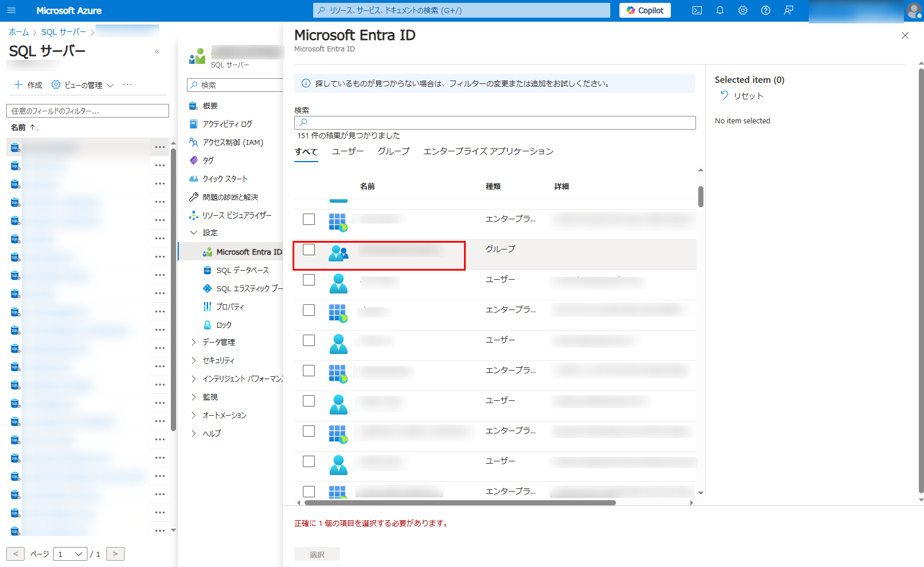Expand the セキュリティ section
Screen dimensions: 924x567
point(212,360)
